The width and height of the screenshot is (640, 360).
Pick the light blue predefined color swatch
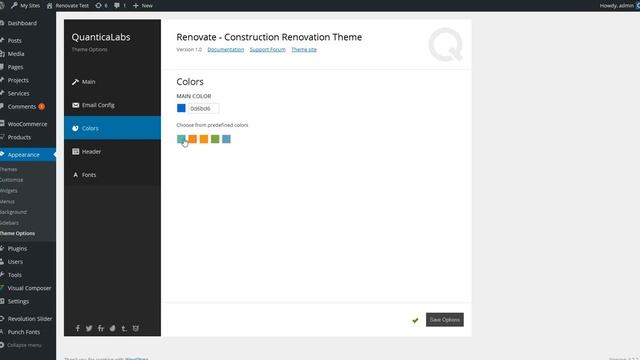coord(227,139)
